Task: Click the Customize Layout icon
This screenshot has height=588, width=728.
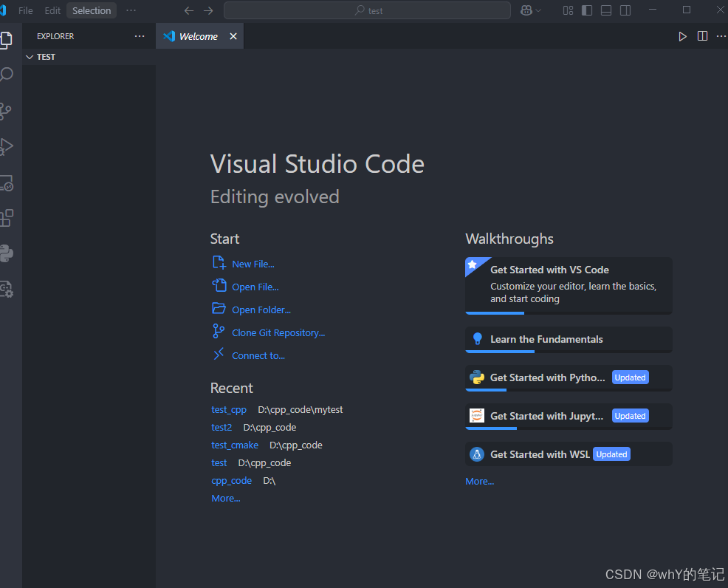Action: (x=568, y=10)
